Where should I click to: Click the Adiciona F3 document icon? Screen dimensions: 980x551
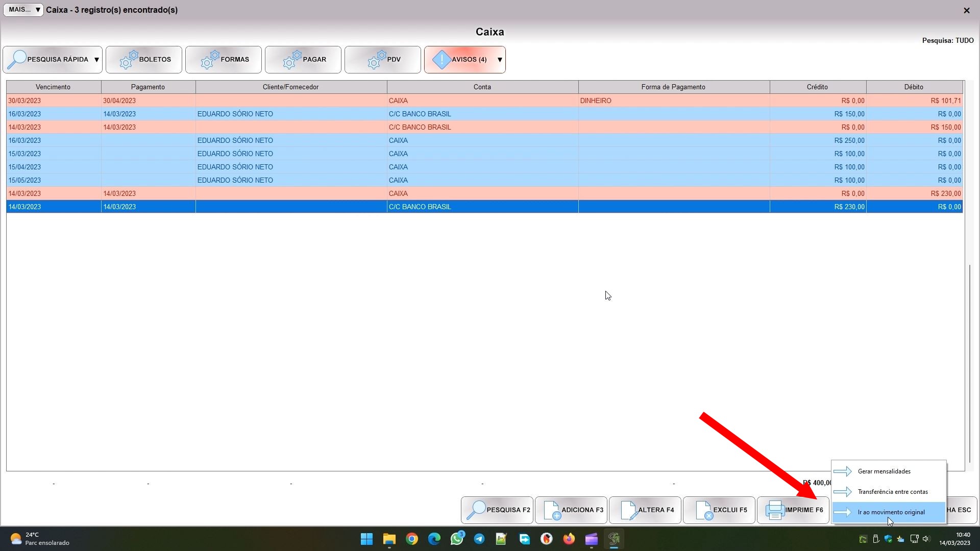(x=552, y=510)
